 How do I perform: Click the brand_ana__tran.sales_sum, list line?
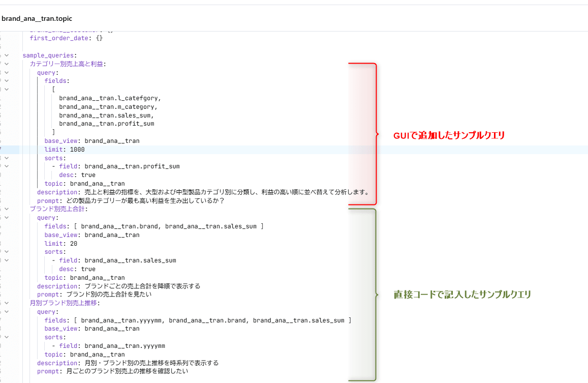pyautogui.click(x=106, y=115)
